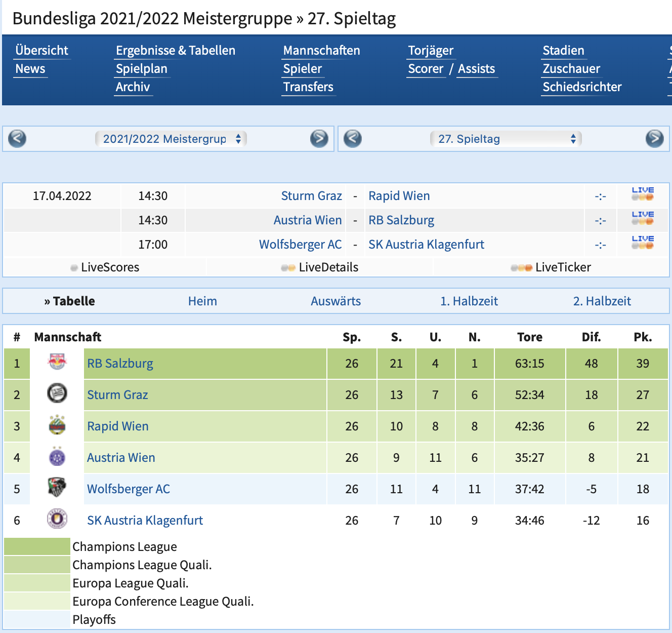Open Wolfsberger AC in the standings table
672x633 pixels.
pyautogui.click(x=129, y=489)
